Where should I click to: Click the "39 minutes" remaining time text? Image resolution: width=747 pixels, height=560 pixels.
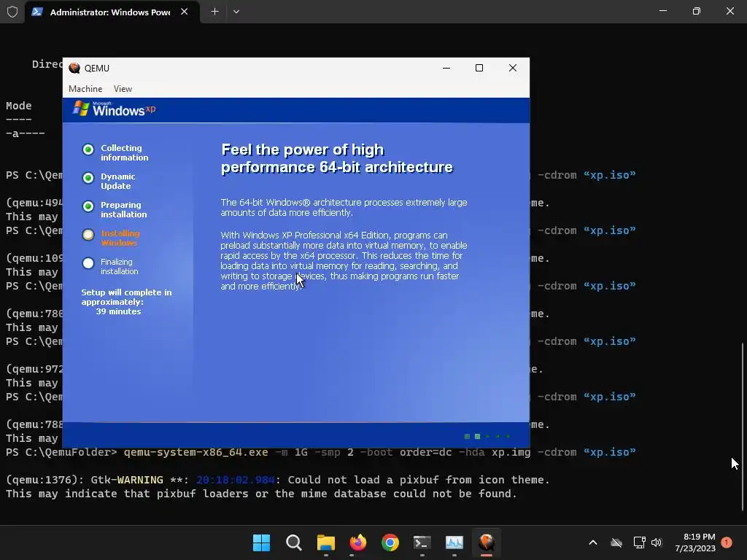[x=119, y=311]
